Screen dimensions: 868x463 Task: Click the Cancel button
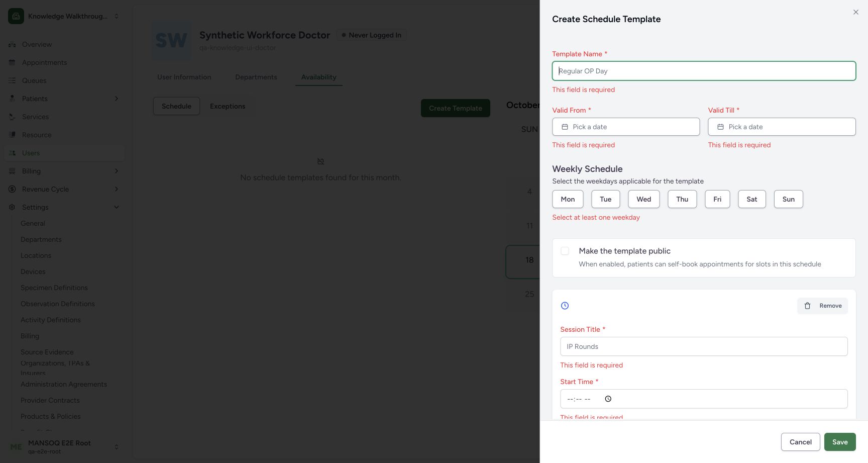(x=801, y=442)
